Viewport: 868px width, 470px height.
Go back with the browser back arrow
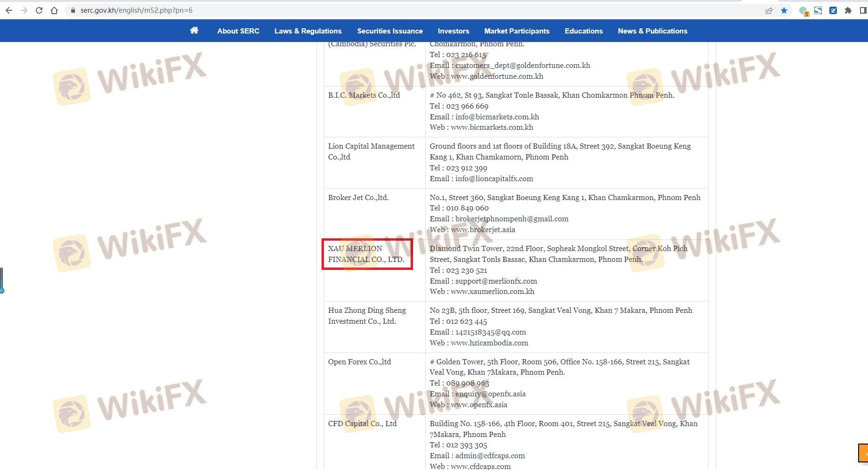point(9,10)
